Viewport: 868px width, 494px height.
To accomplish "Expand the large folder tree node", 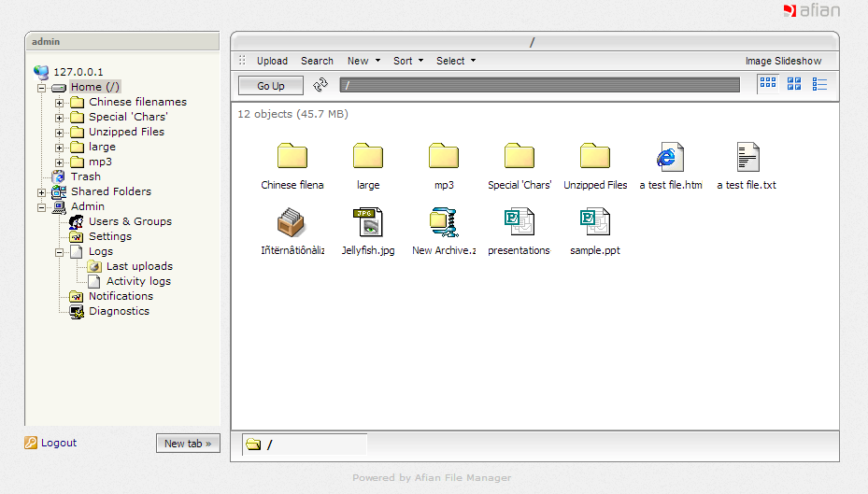I will tap(59, 148).
